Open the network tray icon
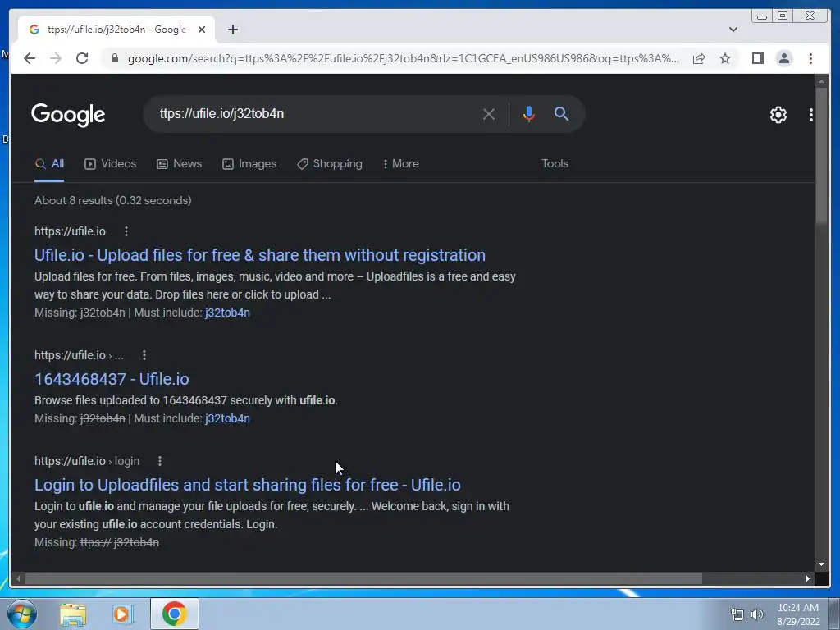This screenshot has height=630, width=840. click(x=737, y=614)
